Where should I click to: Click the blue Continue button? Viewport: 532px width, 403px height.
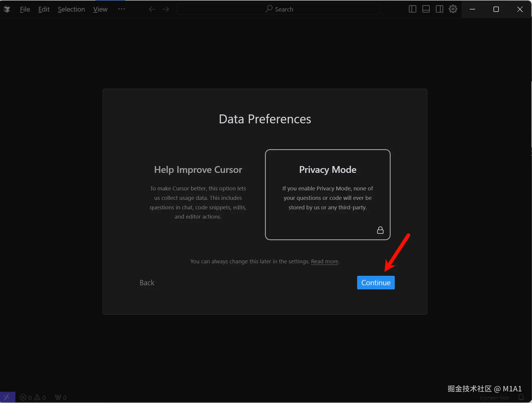pos(376,283)
